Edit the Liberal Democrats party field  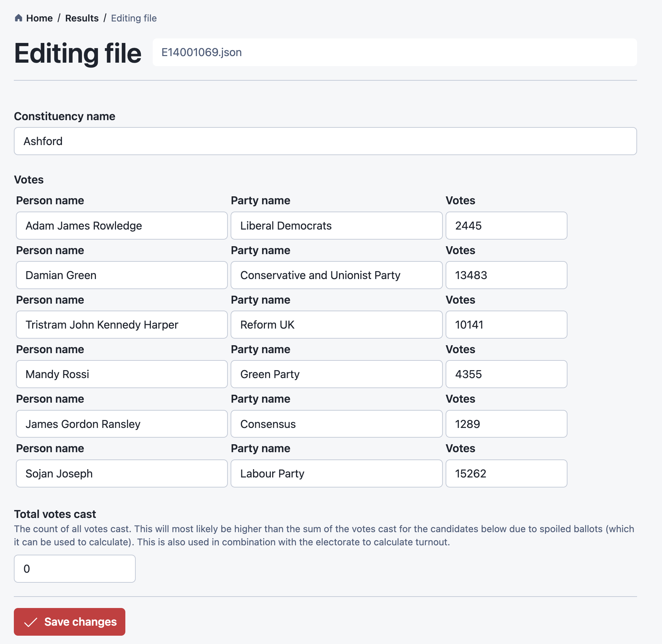click(x=337, y=226)
